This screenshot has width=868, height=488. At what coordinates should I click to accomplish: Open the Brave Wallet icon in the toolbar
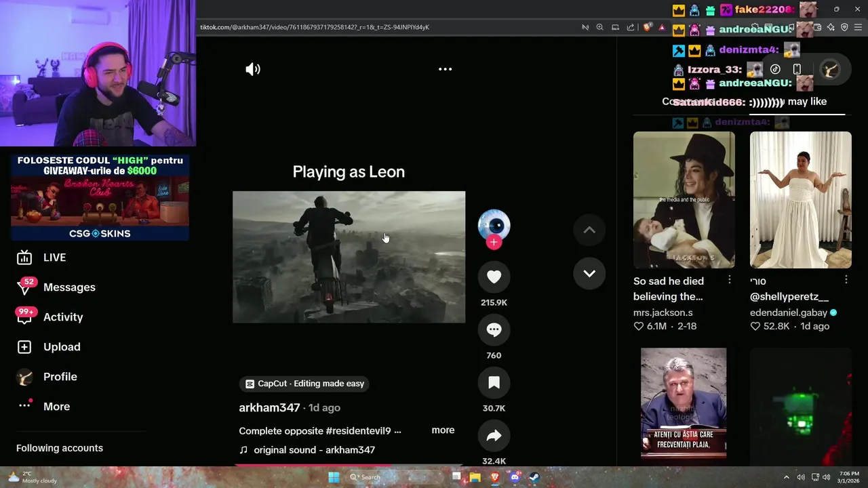pyautogui.click(x=818, y=27)
